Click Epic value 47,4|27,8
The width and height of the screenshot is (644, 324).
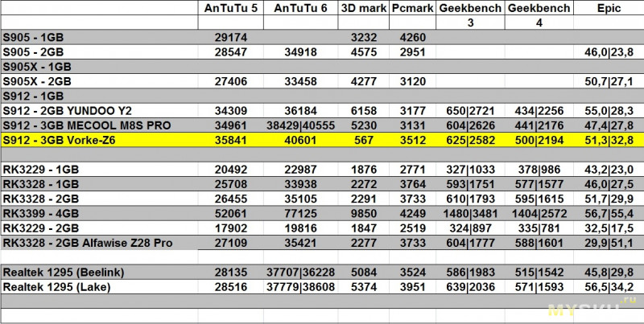click(x=609, y=125)
